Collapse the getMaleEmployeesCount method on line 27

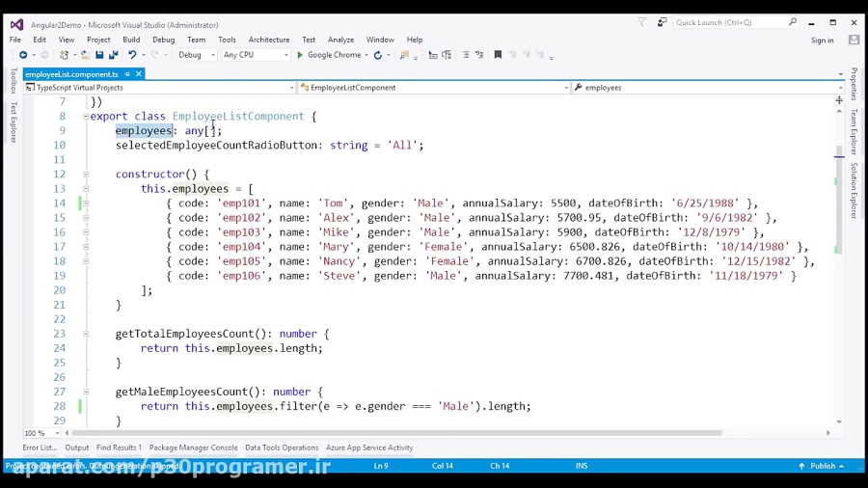86,392
